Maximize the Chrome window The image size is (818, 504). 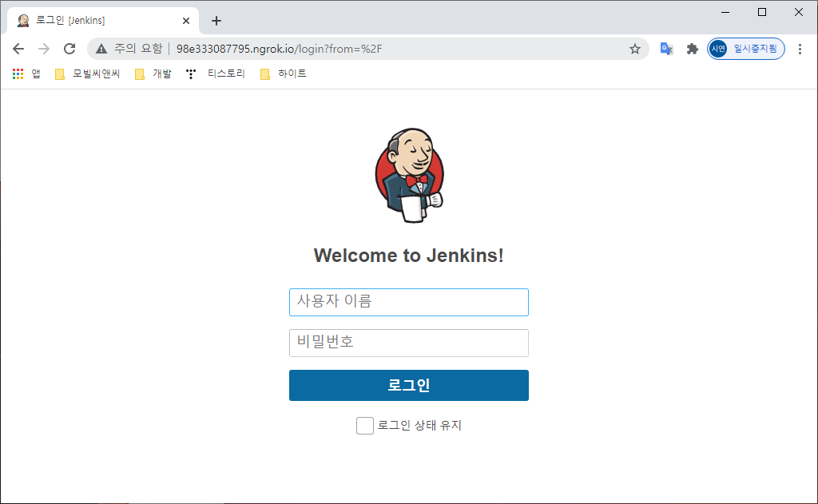761,12
